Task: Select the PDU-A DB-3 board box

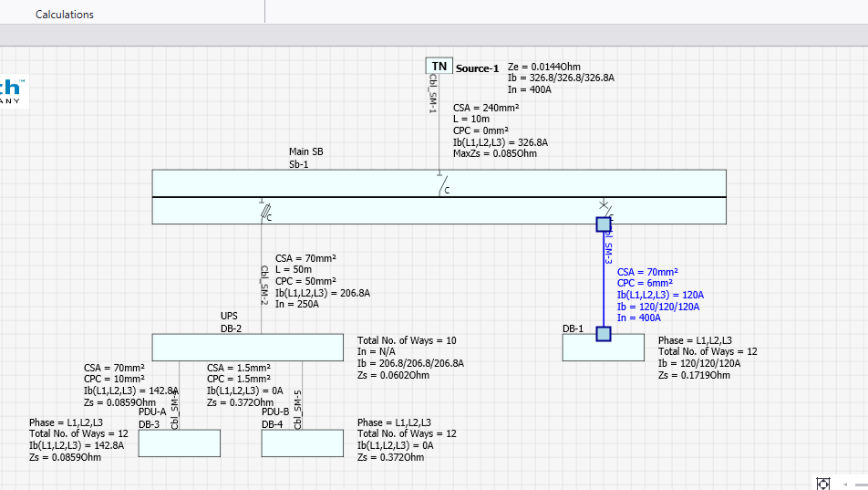Action: tap(179, 443)
